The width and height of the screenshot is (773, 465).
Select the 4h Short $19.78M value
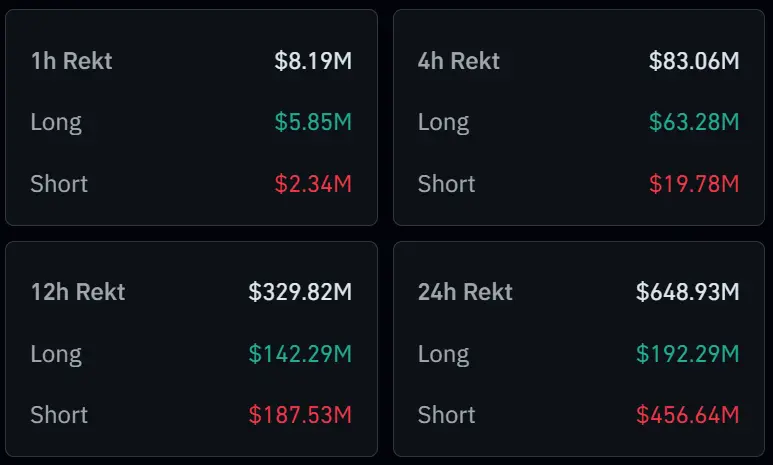click(694, 184)
